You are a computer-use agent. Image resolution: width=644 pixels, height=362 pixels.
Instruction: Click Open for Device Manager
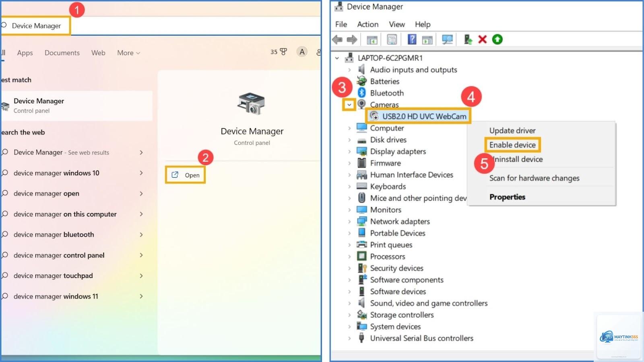(185, 175)
